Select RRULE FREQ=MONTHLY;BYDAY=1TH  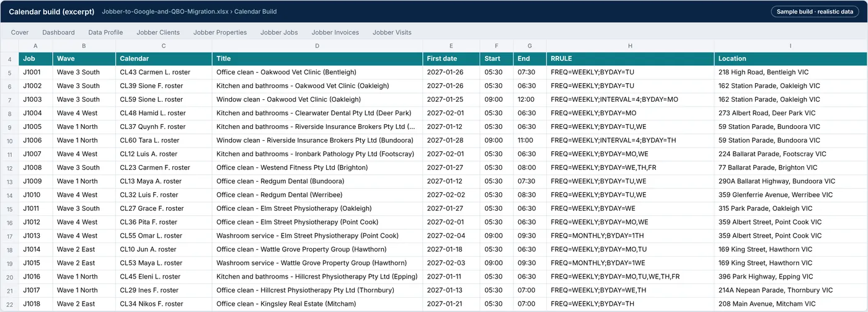630,236
